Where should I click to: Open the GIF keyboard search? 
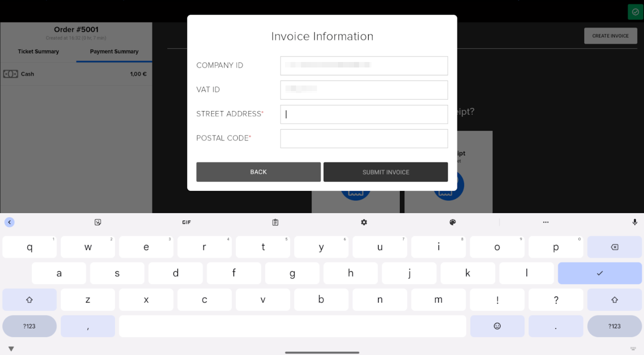(x=186, y=222)
